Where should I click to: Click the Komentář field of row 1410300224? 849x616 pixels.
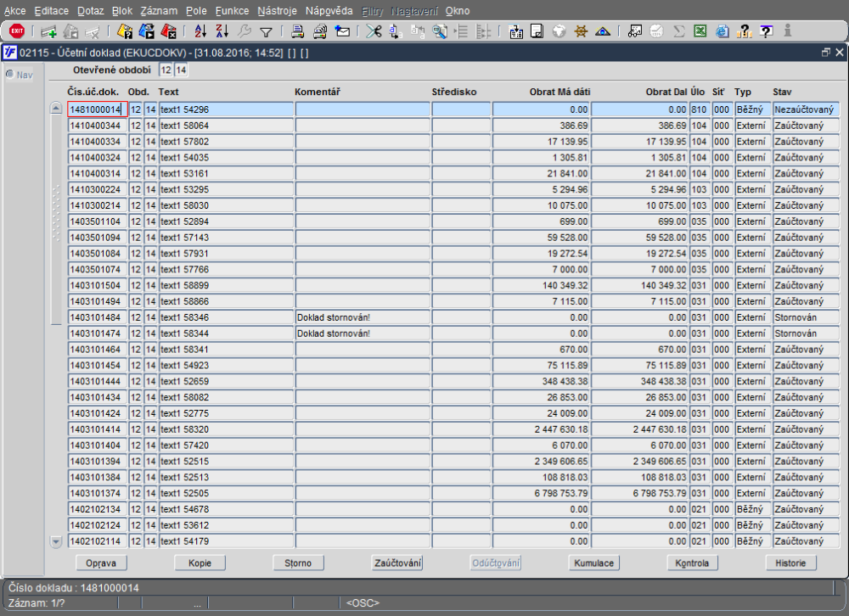tap(363, 189)
